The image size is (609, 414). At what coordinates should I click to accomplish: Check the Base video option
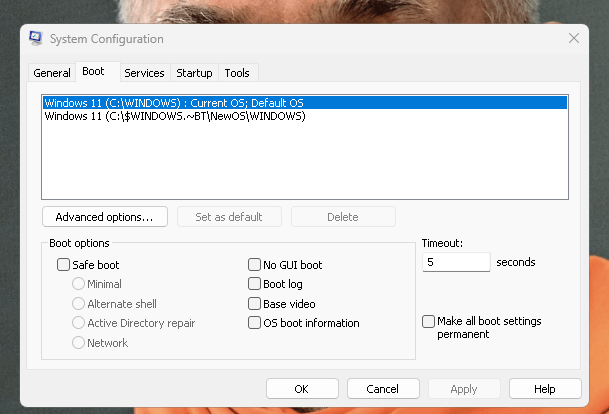[254, 304]
